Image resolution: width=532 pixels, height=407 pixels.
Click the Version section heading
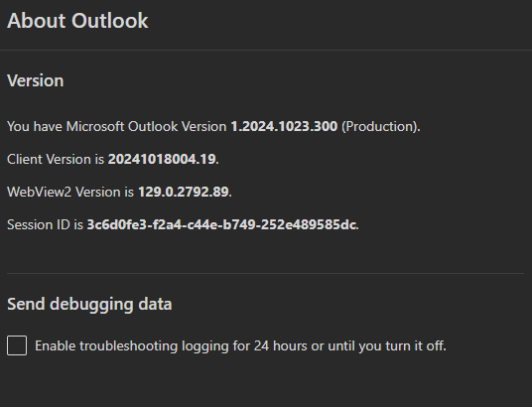point(36,80)
